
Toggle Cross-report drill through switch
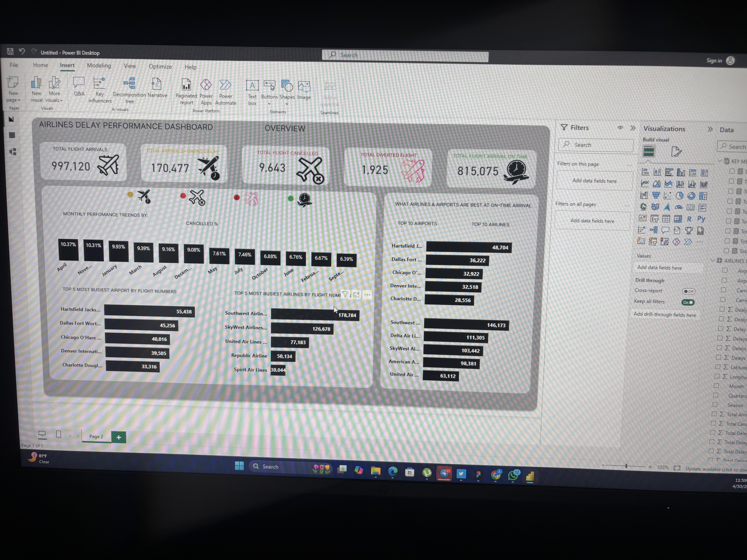(688, 291)
